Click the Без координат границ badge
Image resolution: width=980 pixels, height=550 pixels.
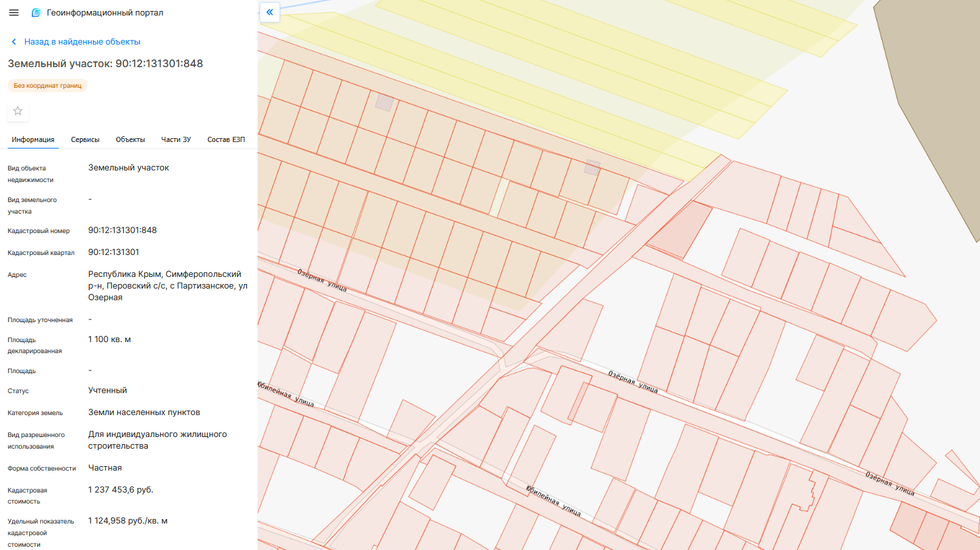click(x=48, y=86)
